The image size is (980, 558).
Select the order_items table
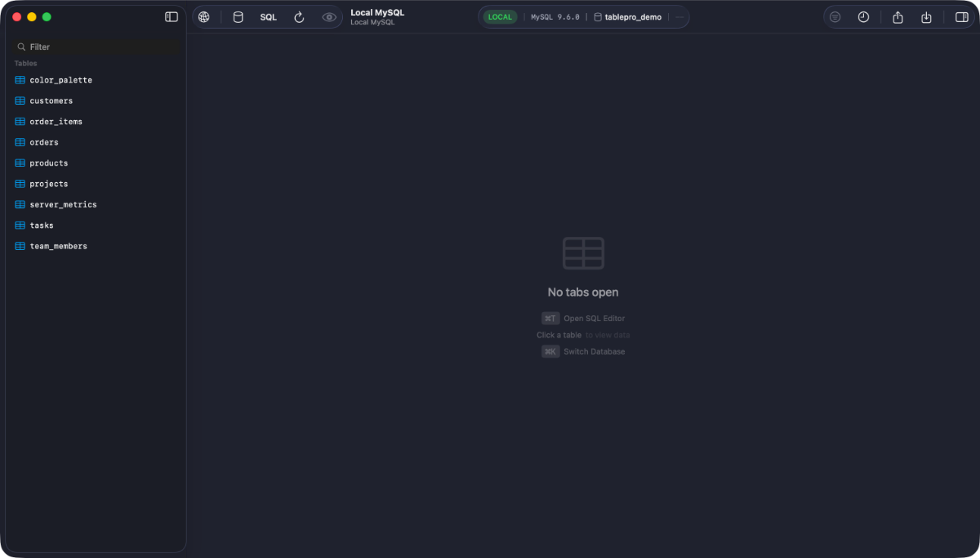coord(56,122)
